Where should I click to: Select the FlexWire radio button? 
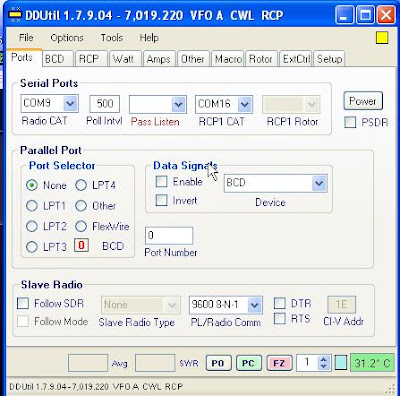(81, 226)
